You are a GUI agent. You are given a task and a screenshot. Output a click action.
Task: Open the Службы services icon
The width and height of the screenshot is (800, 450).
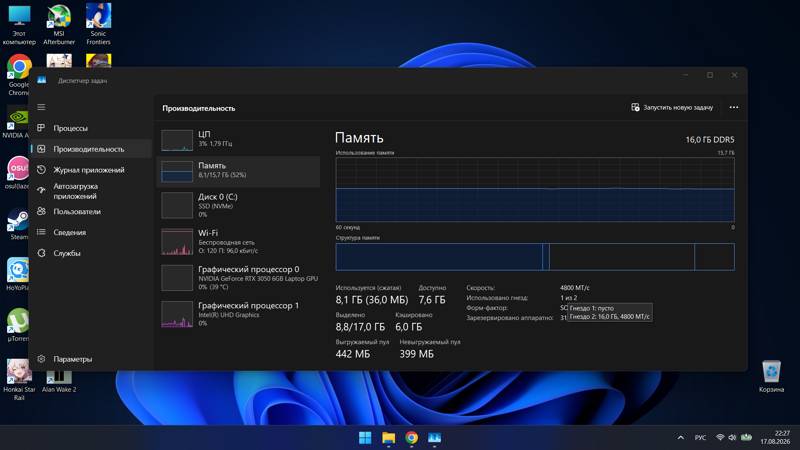click(x=41, y=253)
